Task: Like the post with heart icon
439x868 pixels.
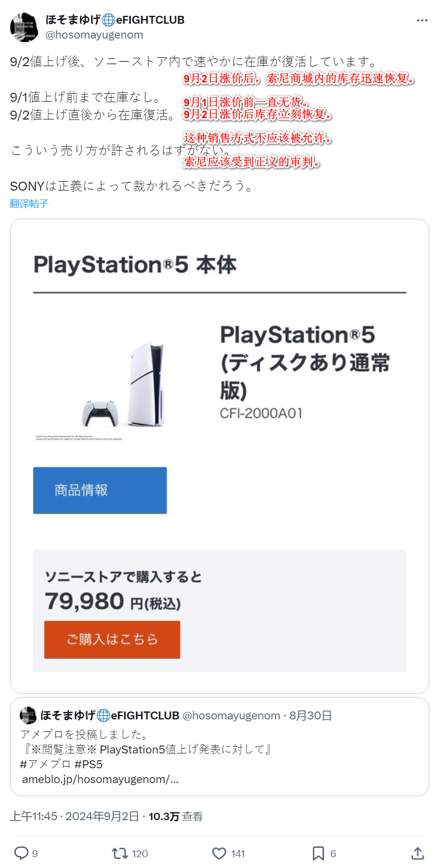Action: [219, 853]
